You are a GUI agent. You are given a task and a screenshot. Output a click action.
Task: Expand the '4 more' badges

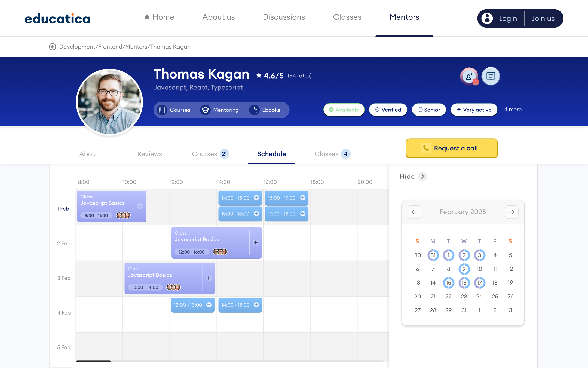pyautogui.click(x=513, y=109)
